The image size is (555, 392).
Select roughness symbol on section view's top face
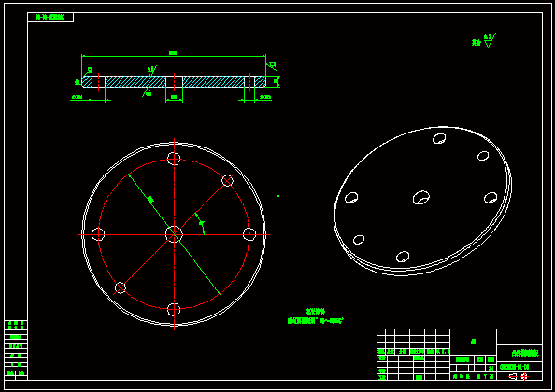(152, 70)
